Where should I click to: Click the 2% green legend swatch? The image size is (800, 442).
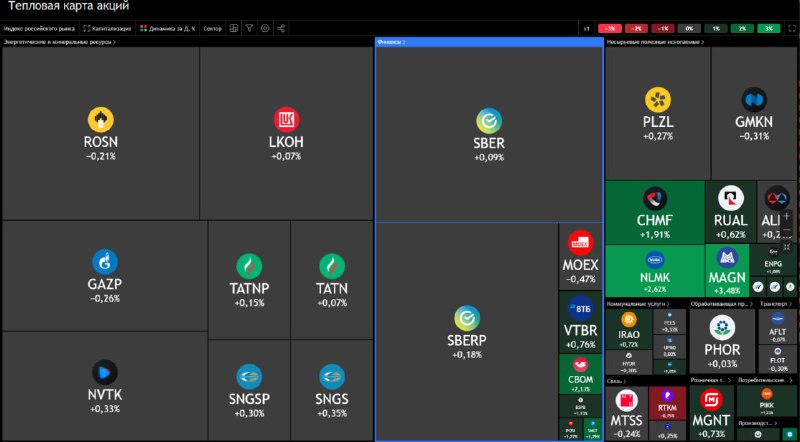click(x=742, y=29)
